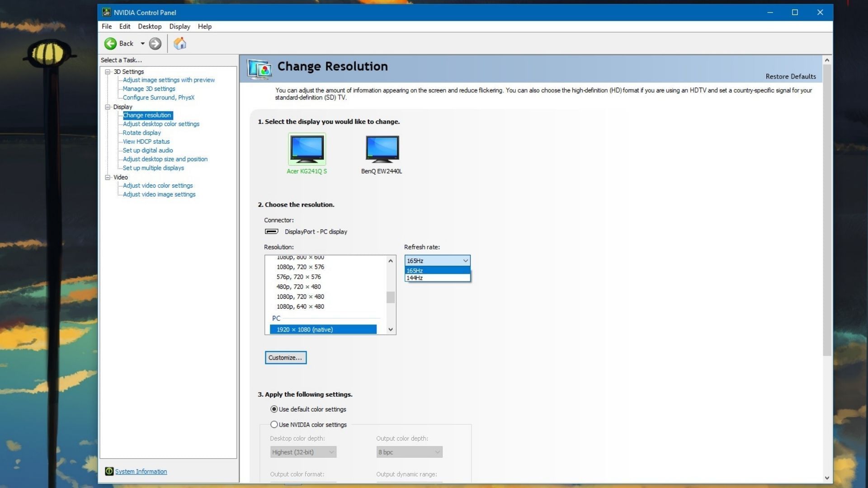Collapse the Video tree branch
The height and width of the screenshot is (488, 868).
107,177
